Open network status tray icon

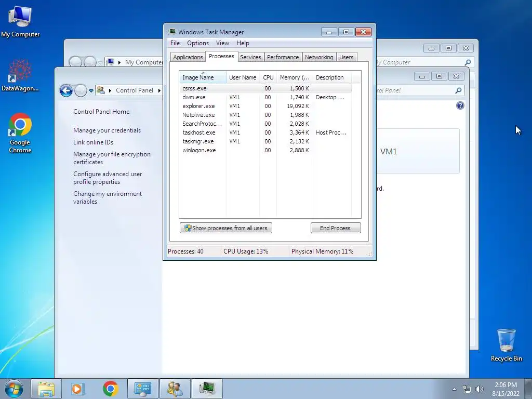point(467,389)
